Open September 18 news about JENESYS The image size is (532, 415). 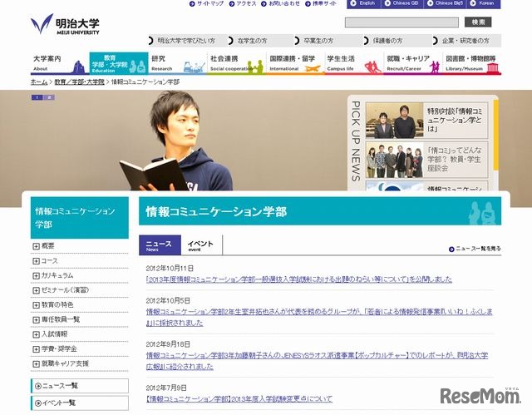click(318, 361)
